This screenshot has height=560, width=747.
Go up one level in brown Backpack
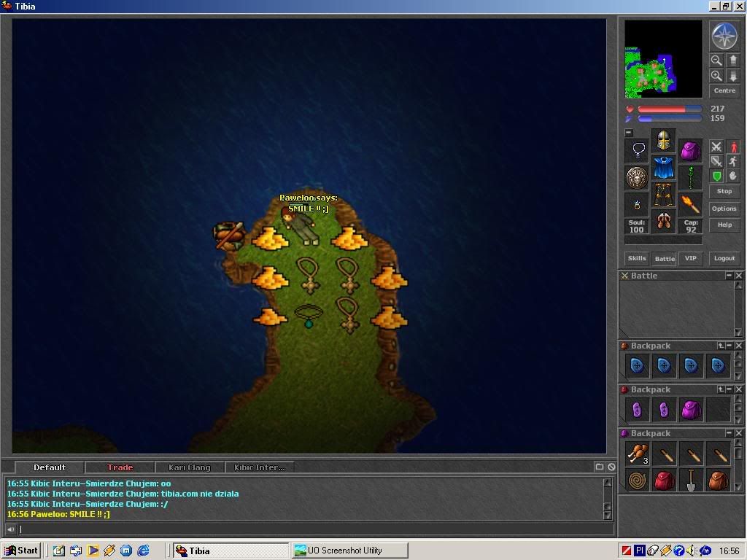tap(721, 346)
